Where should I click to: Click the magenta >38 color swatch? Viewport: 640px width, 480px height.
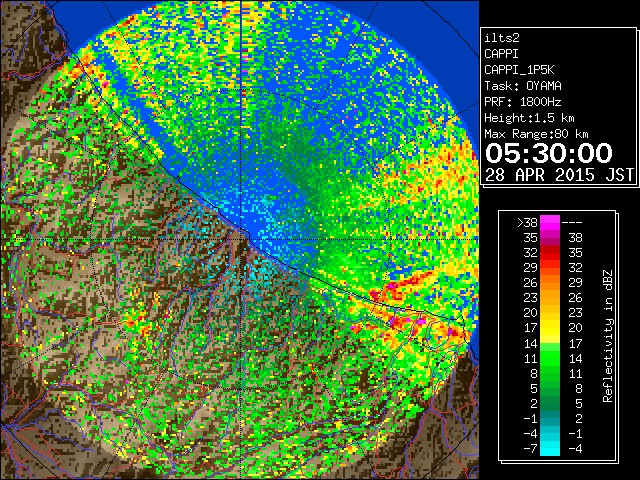tap(550, 222)
